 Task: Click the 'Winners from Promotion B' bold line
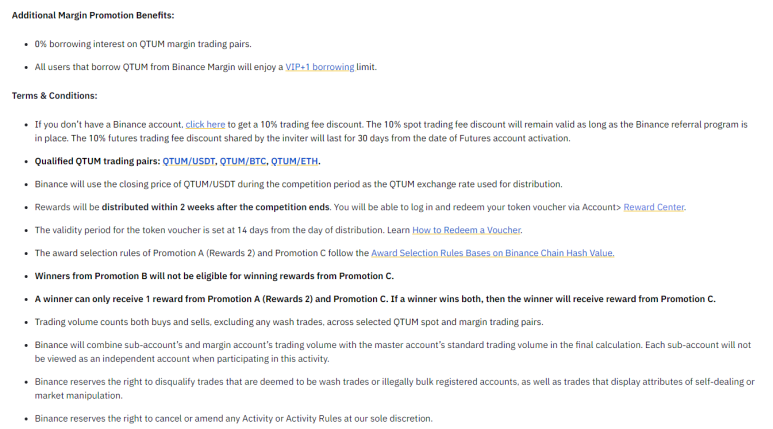click(x=214, y=276)
